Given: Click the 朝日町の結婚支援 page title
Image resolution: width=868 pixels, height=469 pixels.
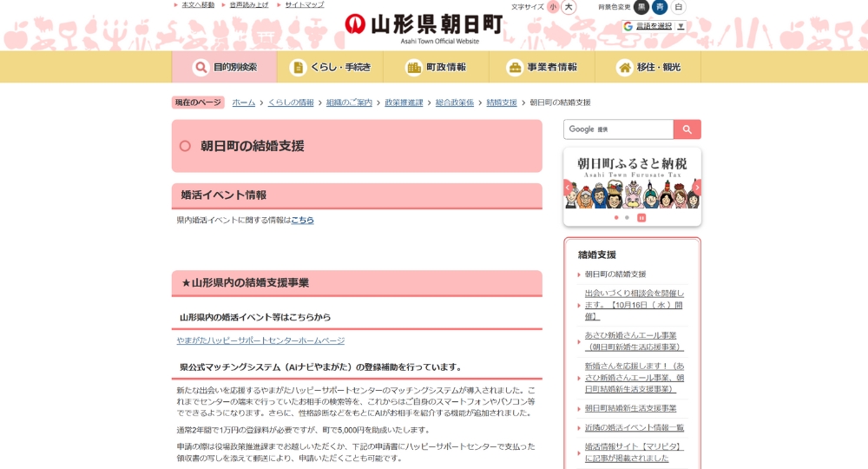Looking at the screenshot, I should coord(253,146).
